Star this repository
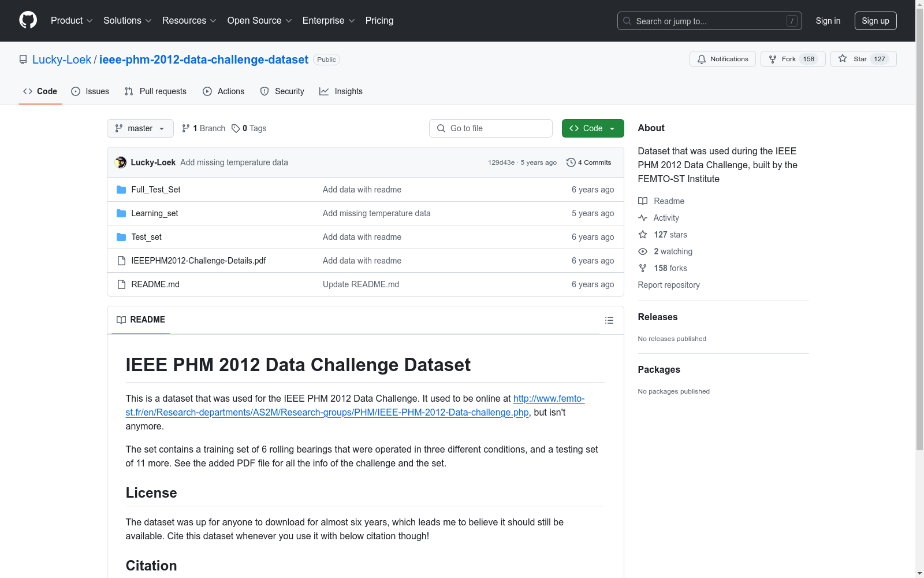 click(x=863, y=59)
